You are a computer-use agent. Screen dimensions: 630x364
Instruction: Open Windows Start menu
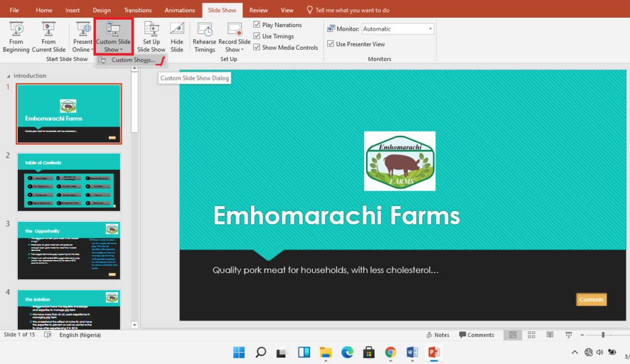[x=239, y=352]
